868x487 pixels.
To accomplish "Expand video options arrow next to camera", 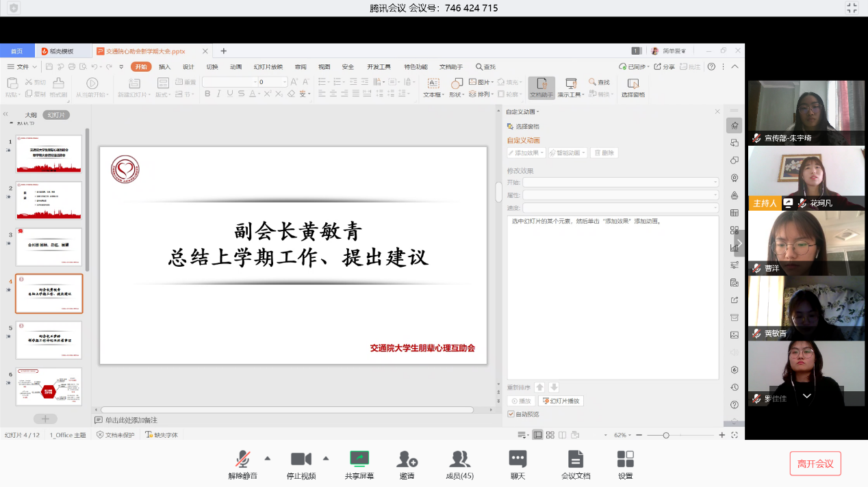I will click(326, 458).
